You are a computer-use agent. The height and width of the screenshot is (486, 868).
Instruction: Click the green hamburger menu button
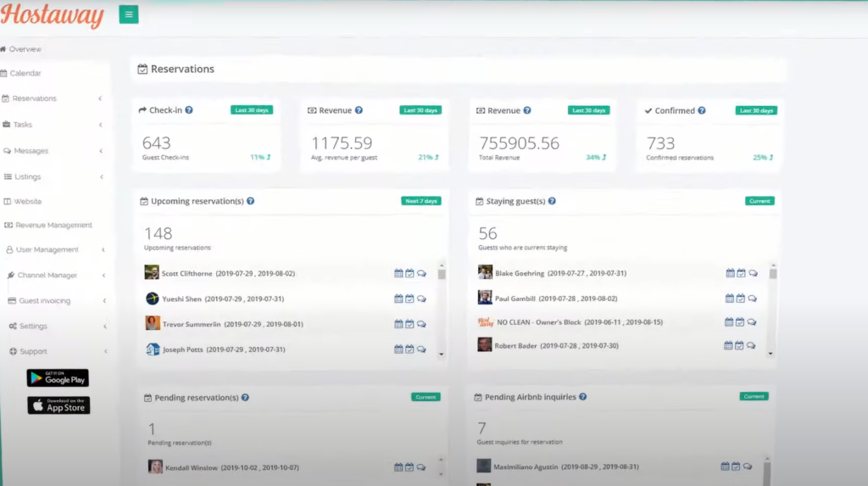click(128, 14)
